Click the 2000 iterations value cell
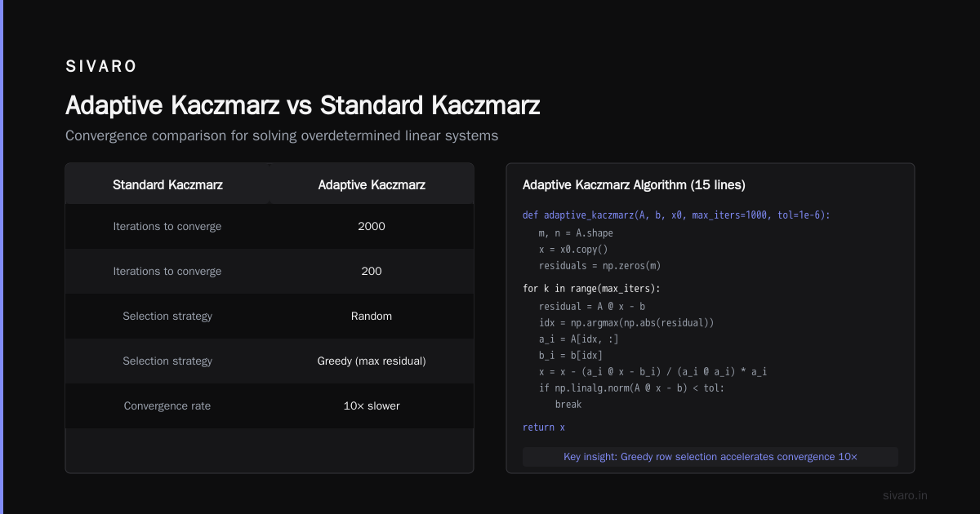This screenshot has width=980, height=514. 372,226
